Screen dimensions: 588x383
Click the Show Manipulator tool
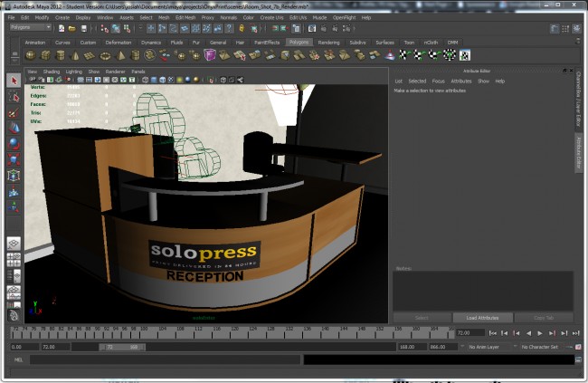[14, 207]
